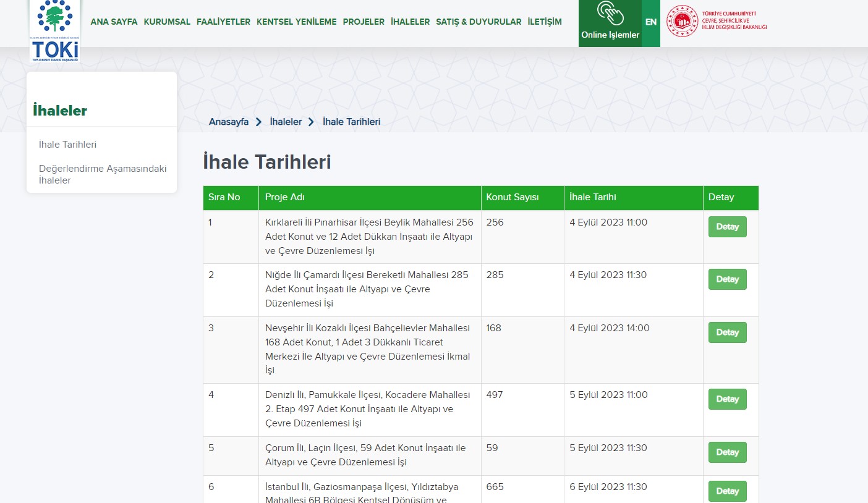Select FAALİYETLER in navigation bar
868x503 pixels.
pyautogui.click(x=223, y=22)
